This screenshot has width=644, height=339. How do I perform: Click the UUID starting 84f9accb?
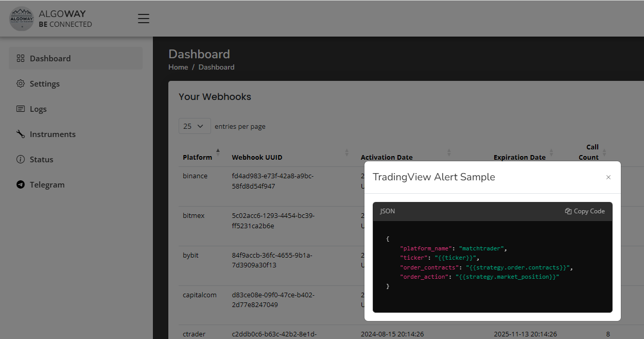[272, 260]
